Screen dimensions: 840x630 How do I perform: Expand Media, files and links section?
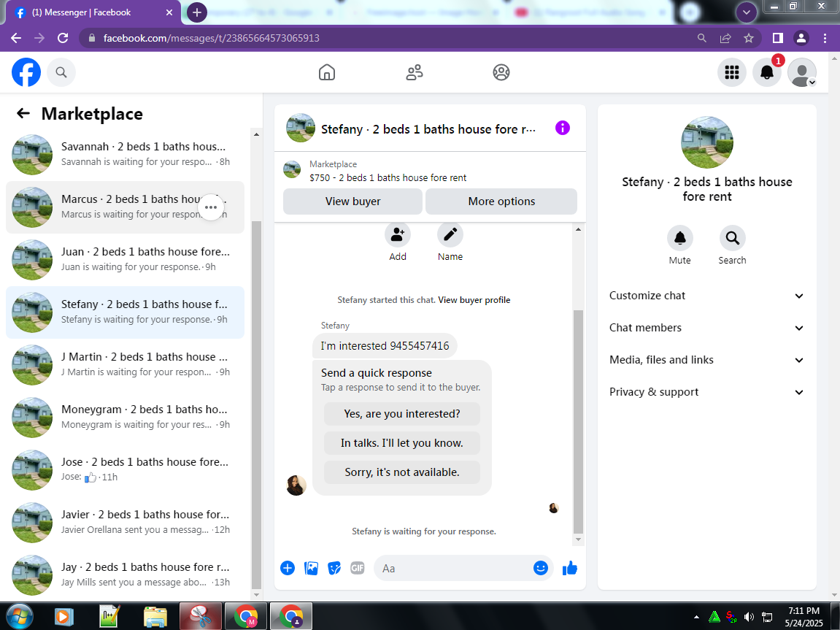click(706, 360)
